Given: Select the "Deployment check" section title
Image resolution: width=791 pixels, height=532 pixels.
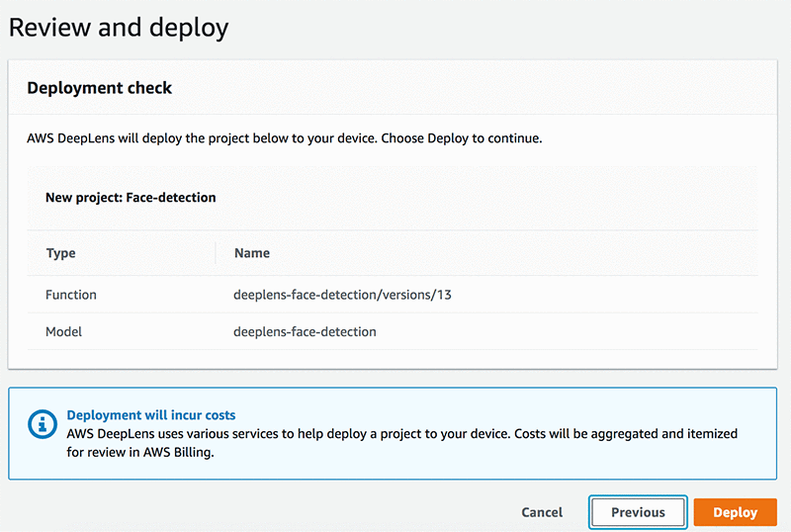Looking at the screenshot, I should pos(99,88).
